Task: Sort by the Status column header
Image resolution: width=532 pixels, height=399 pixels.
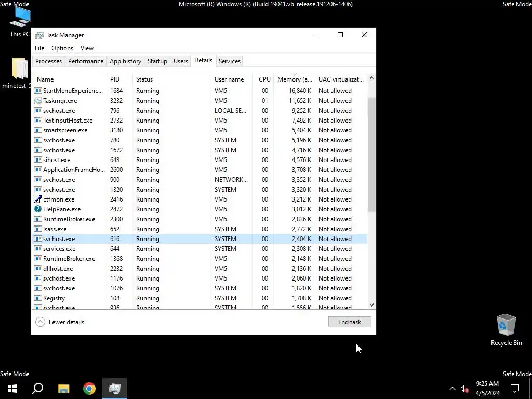Action: coord(171,79)
